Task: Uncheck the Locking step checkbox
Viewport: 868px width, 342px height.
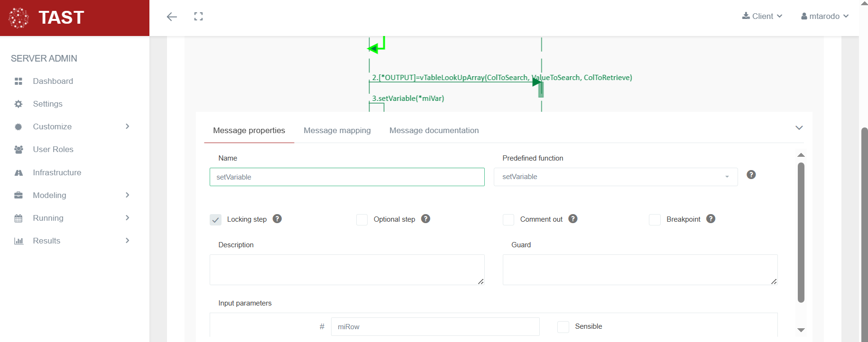Action: [x=216, y=220]
